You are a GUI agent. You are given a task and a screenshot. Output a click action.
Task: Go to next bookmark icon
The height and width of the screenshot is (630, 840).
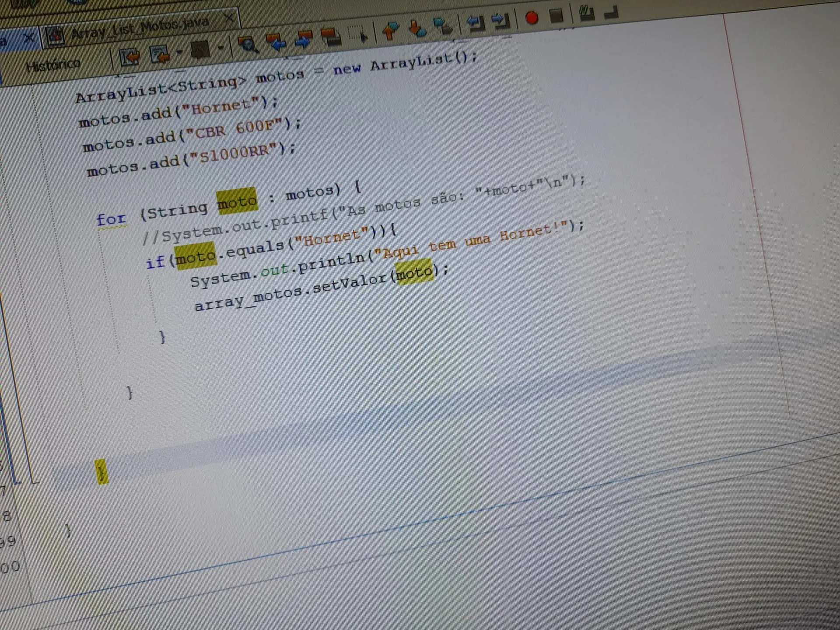pyautogui.click(x=417, y=27)
